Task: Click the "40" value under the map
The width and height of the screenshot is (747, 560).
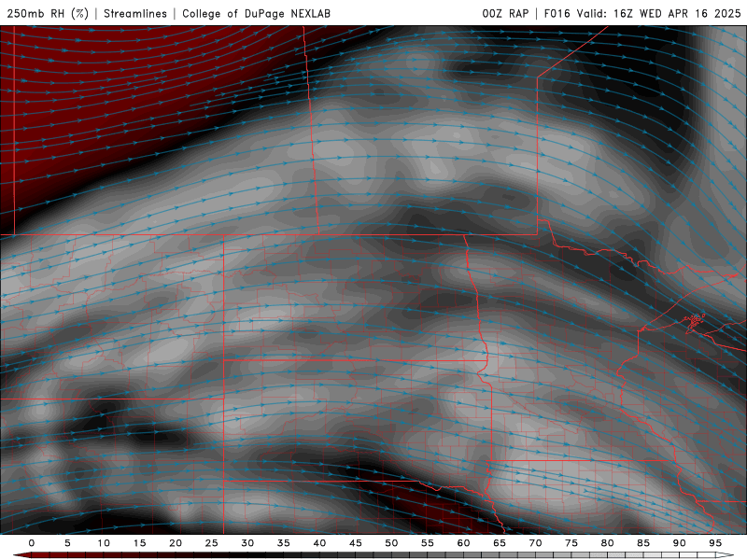Action: (319, 543)
